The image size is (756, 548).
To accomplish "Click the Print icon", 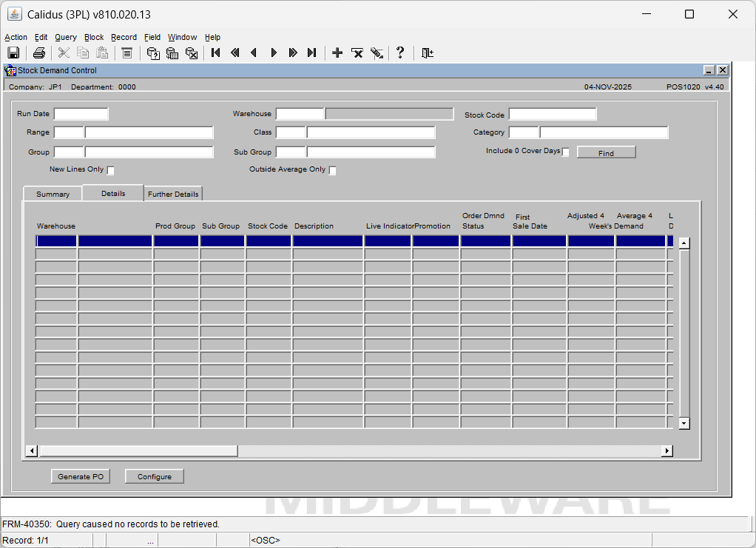I will pyautogui.click(x=39, y=53).
